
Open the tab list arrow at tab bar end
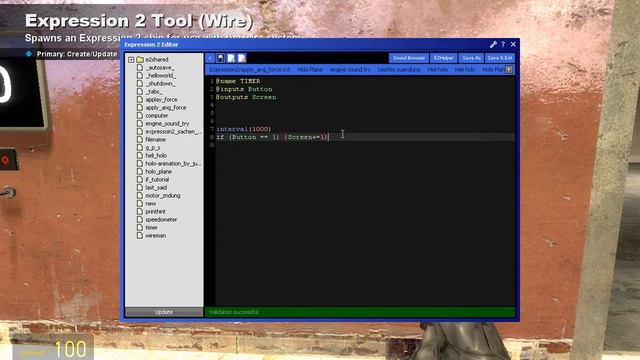click(x=509, y=70)
